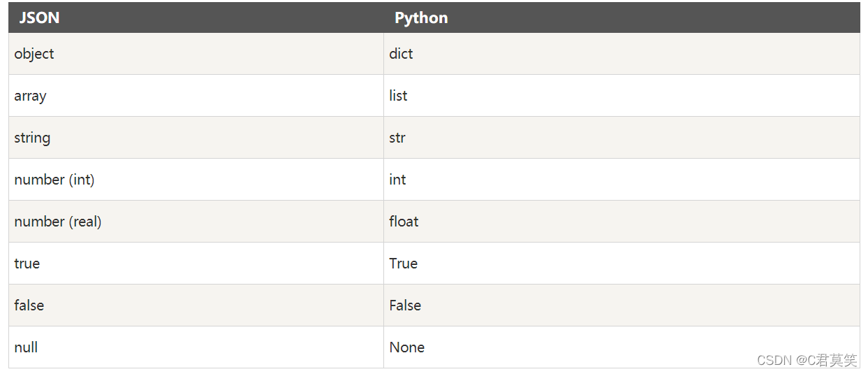The width and height of the screenshot is (868, 374).
Task: Click the array cell
Action: [196, 96]
